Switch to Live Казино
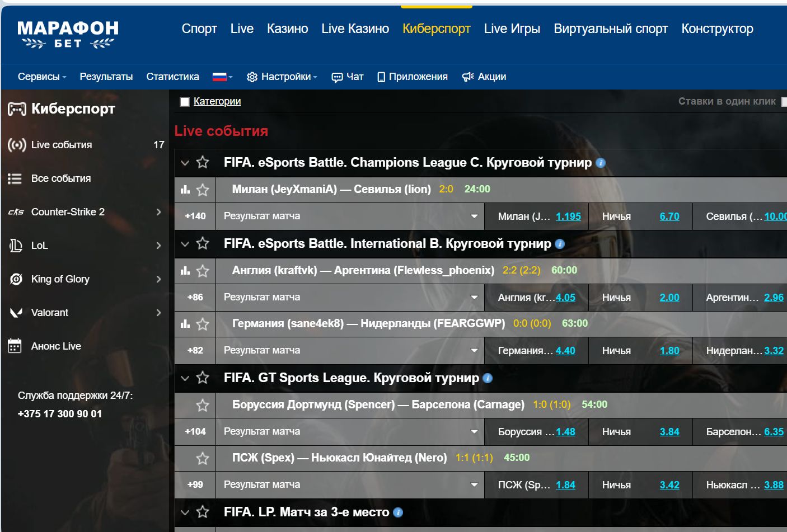 [x=355, y=29]
